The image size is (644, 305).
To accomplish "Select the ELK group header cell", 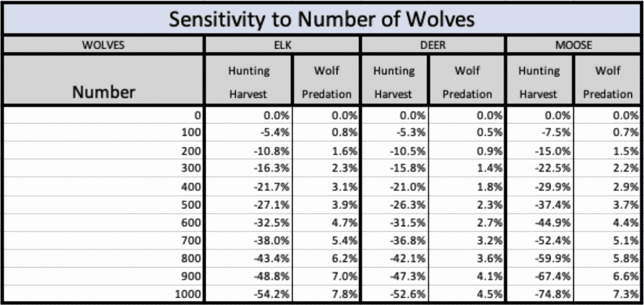I will tap(282, 45).
